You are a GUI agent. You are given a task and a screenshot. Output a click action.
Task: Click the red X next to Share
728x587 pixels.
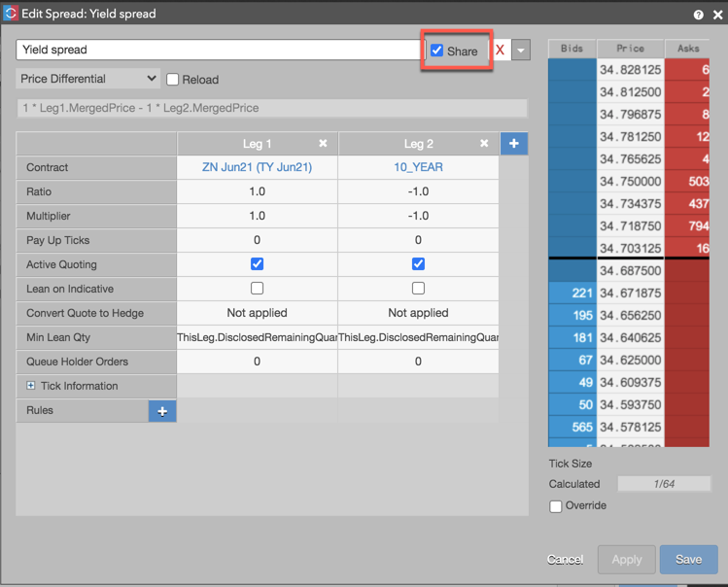pos(500,50)
